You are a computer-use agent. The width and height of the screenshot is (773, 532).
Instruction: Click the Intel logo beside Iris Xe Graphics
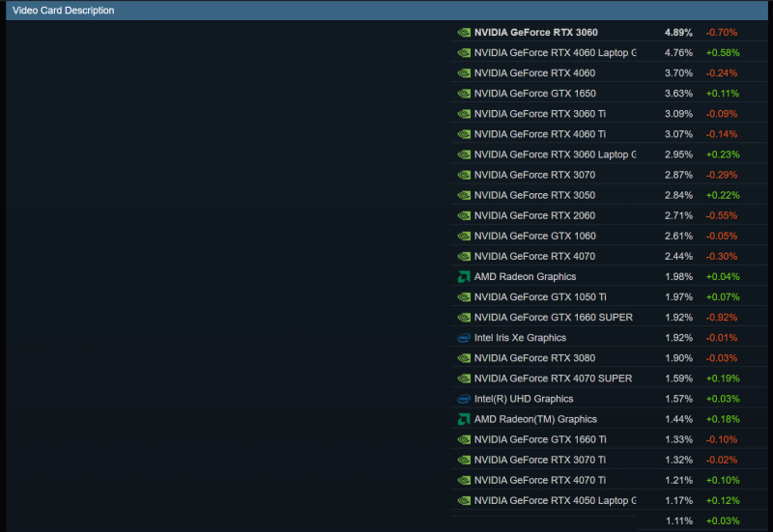click(464, 338)
